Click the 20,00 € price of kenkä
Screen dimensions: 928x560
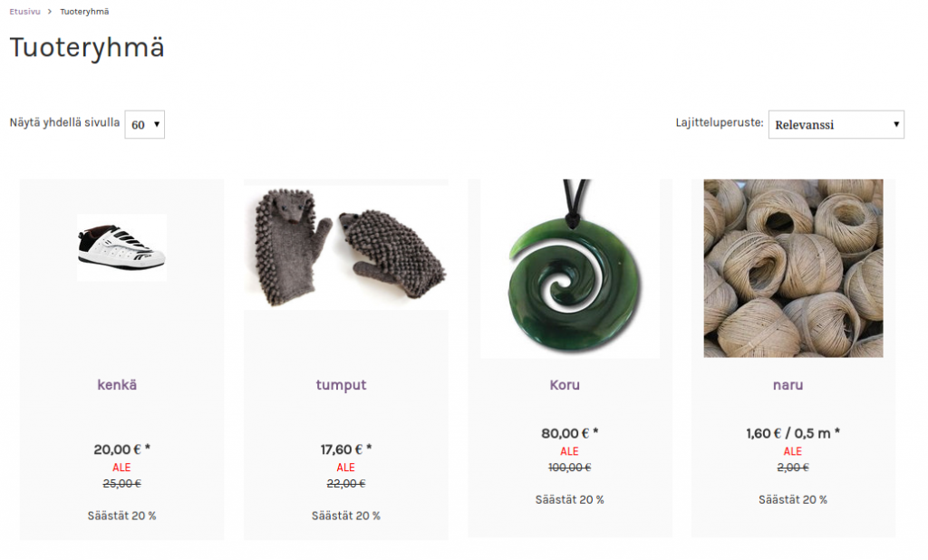tap(122, 449)
